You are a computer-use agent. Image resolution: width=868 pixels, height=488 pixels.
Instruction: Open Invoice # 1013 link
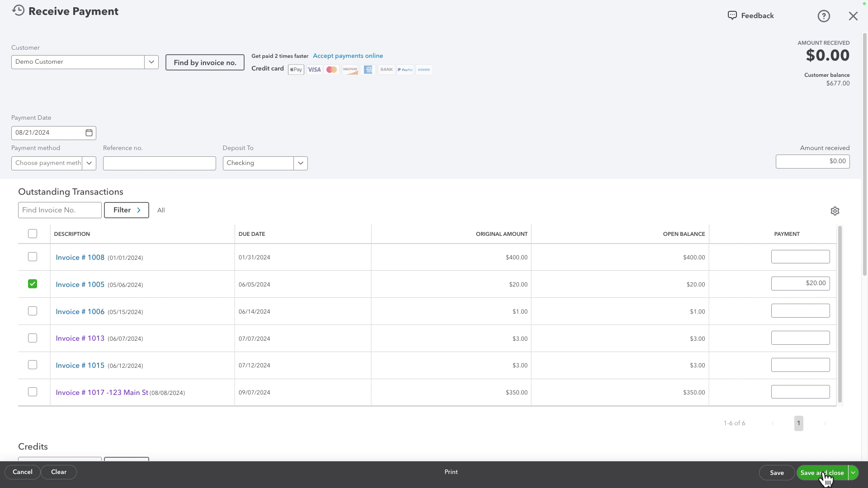[80, 338]
